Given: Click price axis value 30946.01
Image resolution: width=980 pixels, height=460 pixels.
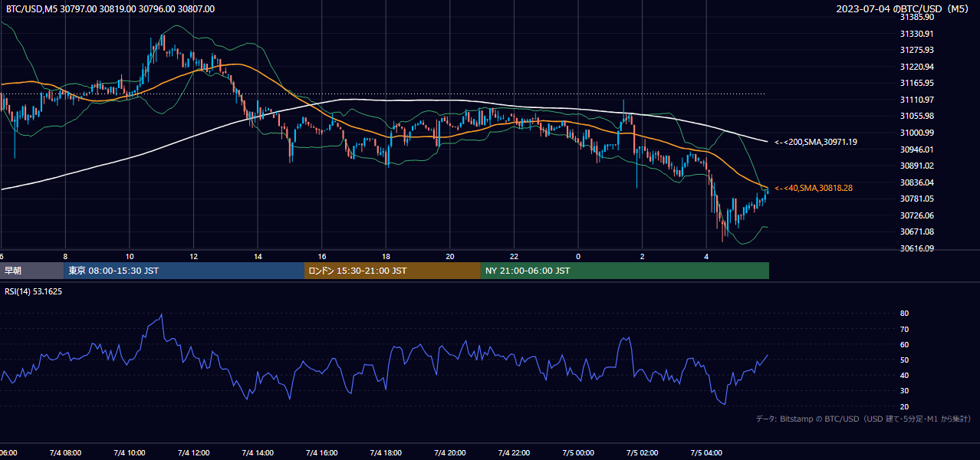Looking at the screenshot, I should click(916, 149).
